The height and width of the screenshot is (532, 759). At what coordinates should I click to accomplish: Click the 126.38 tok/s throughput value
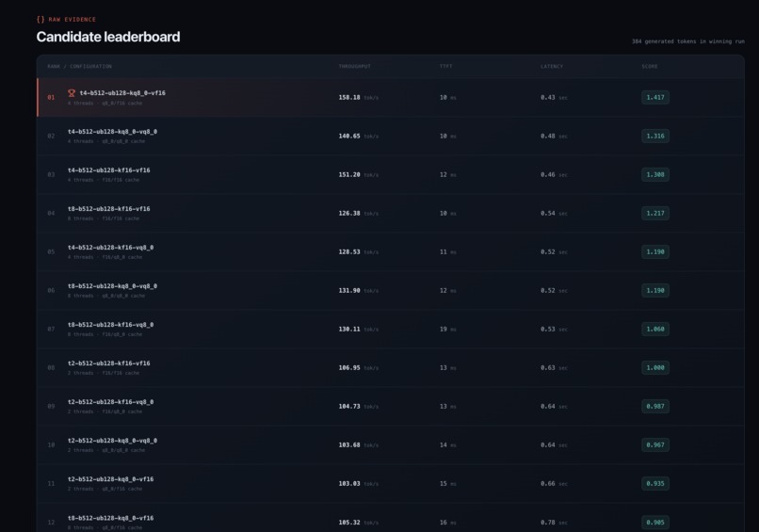coord(359,214)
